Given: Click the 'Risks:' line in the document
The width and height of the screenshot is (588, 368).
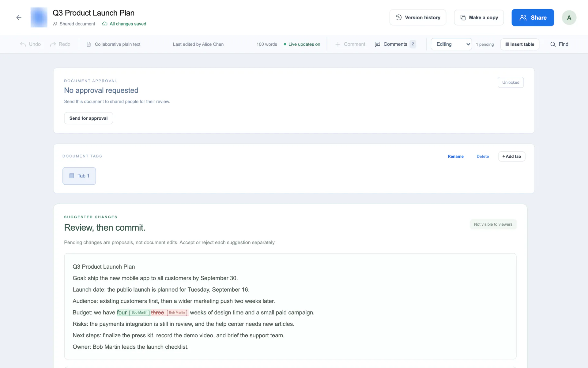Looking at the screenshot, I should click(183, 324).
